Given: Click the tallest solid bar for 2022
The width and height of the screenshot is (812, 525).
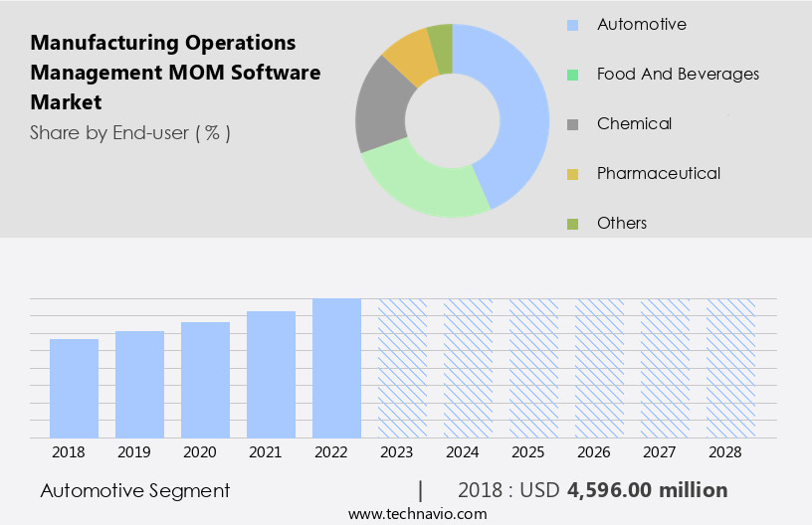Looking at the screenshot, I should point(336,368).
